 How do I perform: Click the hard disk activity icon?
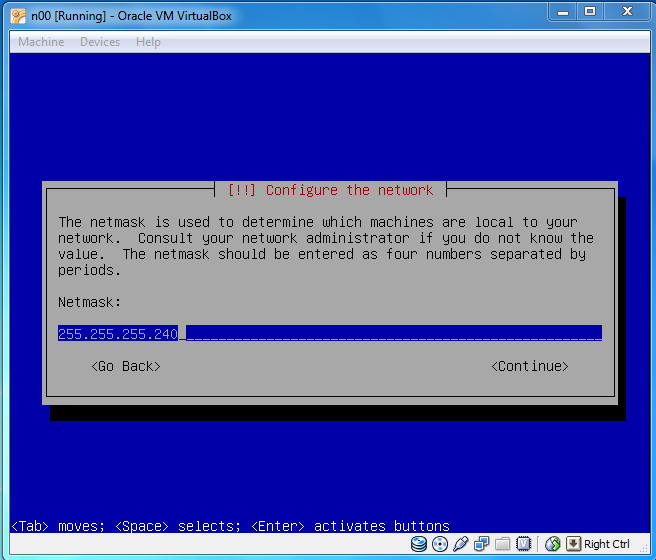tap(418, 544)
